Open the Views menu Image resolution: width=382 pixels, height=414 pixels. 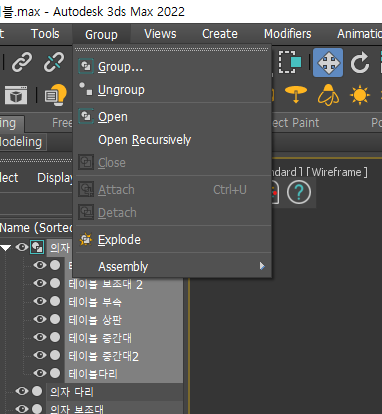pyautogui.click(x=160, y=34)
